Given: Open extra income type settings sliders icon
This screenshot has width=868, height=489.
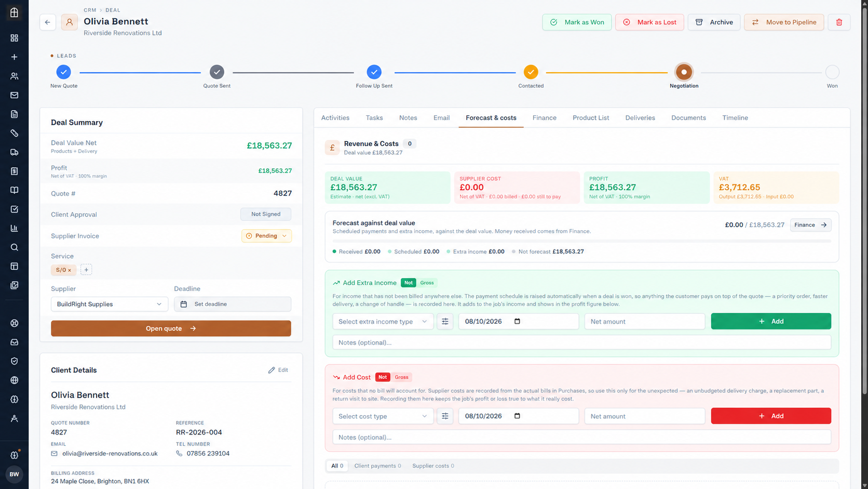Looking at the screenshot, I should click(x=445, y=321).
